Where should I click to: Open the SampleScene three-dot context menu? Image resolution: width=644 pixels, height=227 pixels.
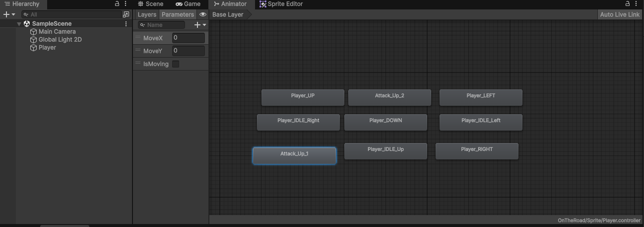click(x=126, y=24)
